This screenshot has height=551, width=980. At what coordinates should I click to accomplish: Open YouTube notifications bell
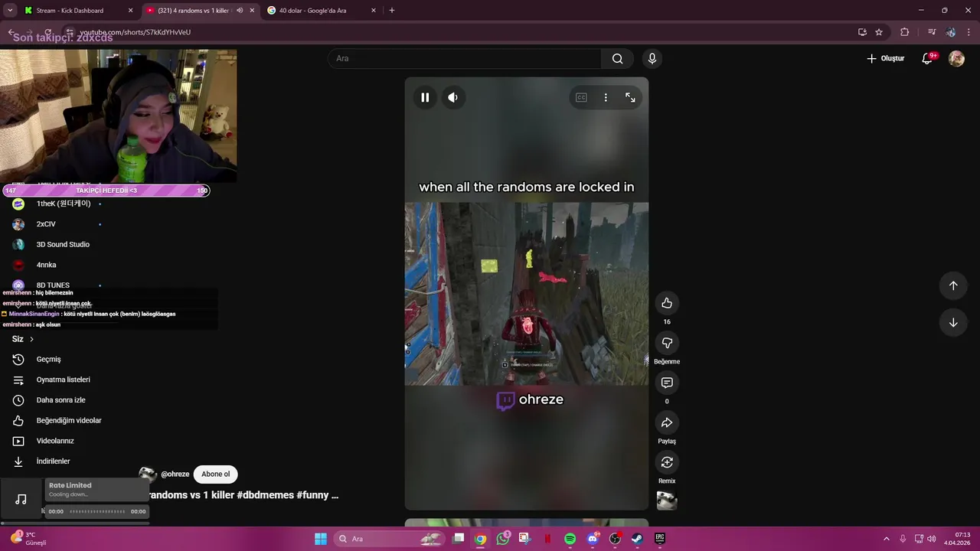pyautogui.click(x=927, y=58)
